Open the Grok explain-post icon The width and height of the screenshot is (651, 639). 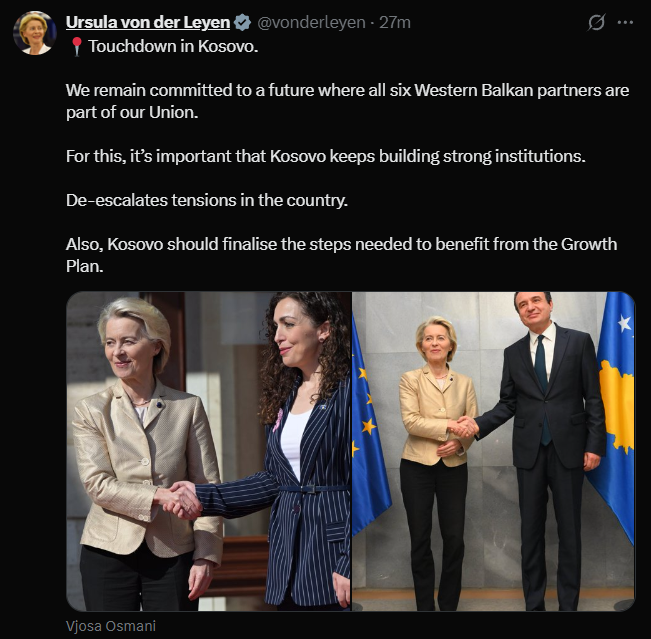pyautogui.click(x=596, y=22)
